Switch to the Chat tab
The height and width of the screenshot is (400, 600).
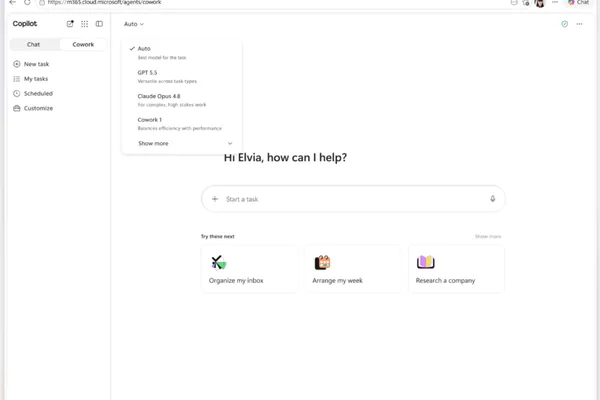[34, 44]
